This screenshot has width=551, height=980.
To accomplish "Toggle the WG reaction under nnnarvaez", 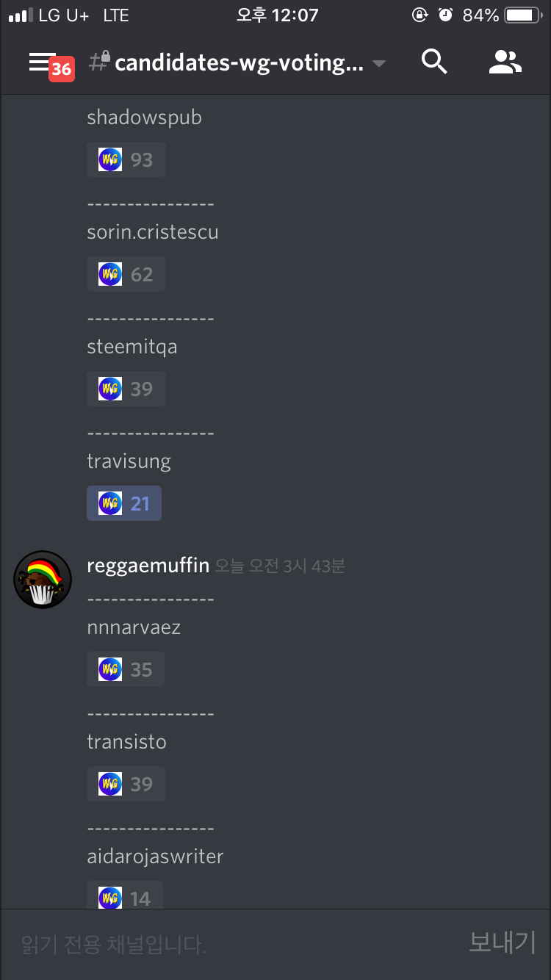I will point(126,669).
